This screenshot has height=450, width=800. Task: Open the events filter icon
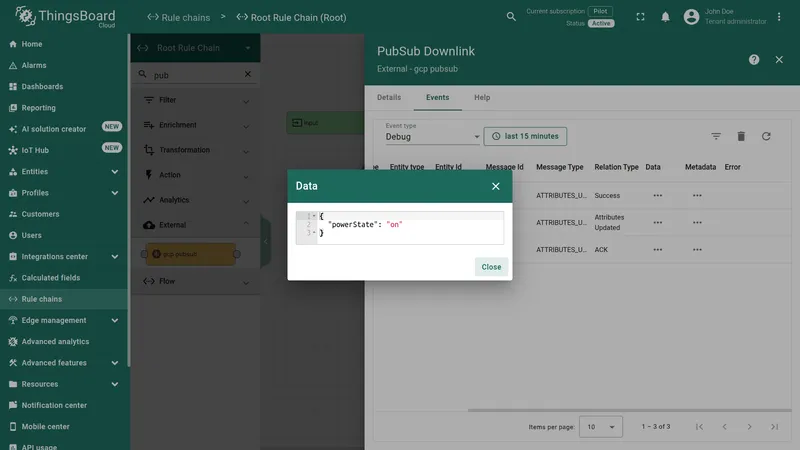click(716, 136)
